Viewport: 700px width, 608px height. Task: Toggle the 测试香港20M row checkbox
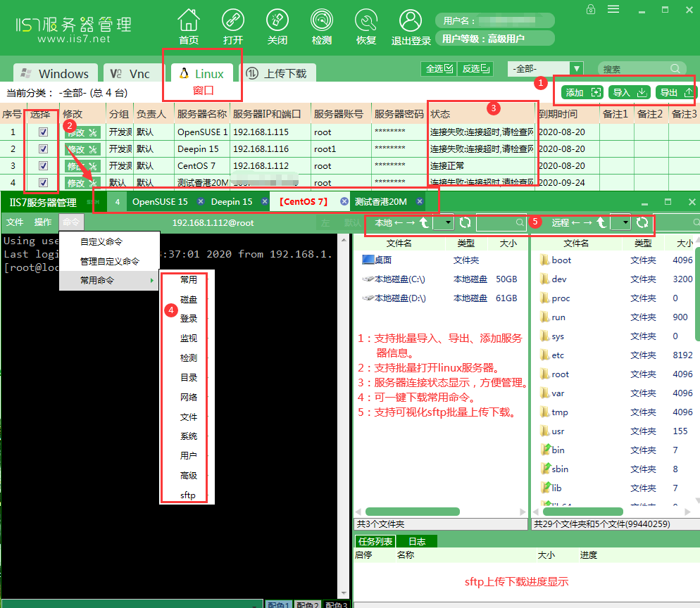(42, 182)
